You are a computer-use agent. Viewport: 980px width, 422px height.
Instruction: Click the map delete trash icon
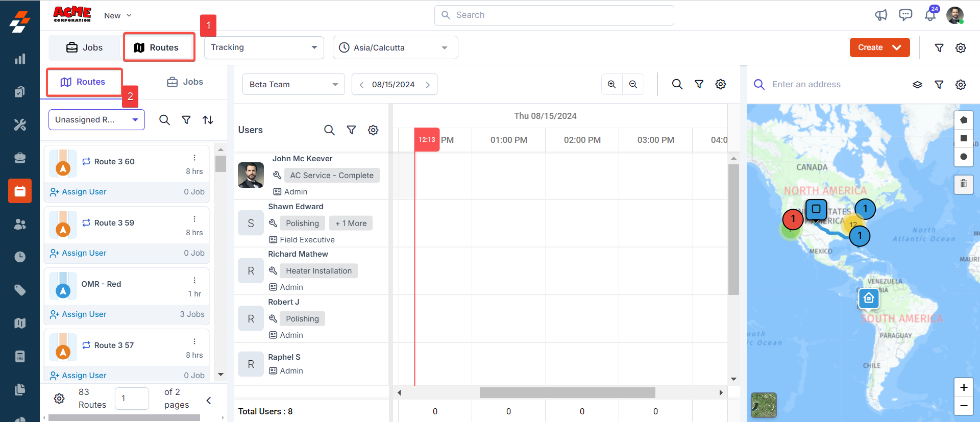point(963,183)
